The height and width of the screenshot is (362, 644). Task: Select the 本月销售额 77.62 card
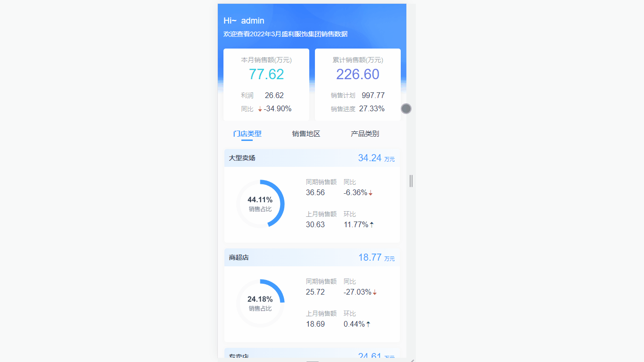pyautogui.click(x=266, y=84)
